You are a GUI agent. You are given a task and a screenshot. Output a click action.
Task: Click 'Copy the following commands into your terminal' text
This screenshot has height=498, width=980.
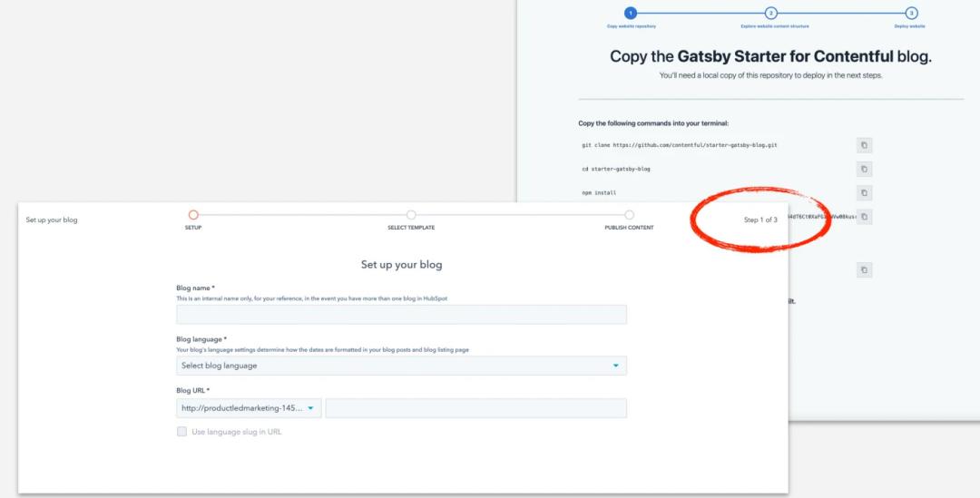coord(653,123)
